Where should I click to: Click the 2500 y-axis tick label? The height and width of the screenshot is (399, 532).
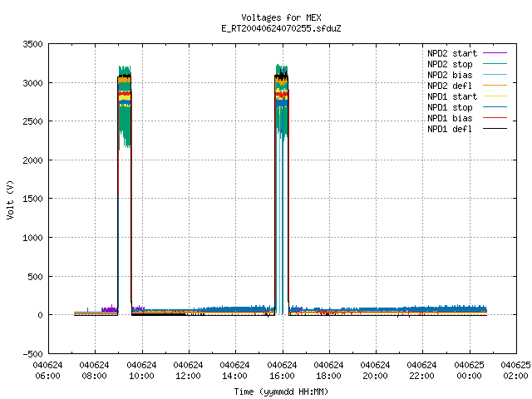[32, 121]
